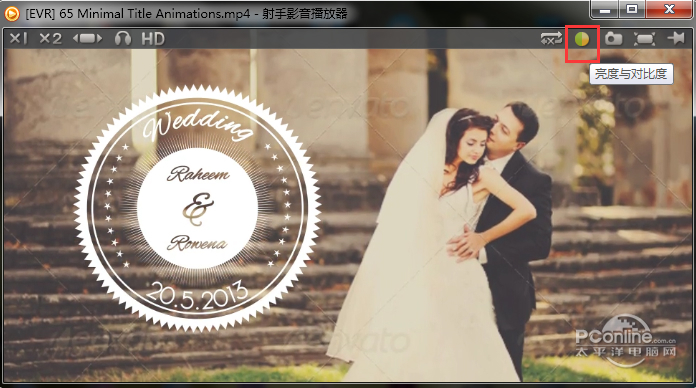Set video size to X2
The width and height of the screenshot is (696, 388).
point(51,39)
